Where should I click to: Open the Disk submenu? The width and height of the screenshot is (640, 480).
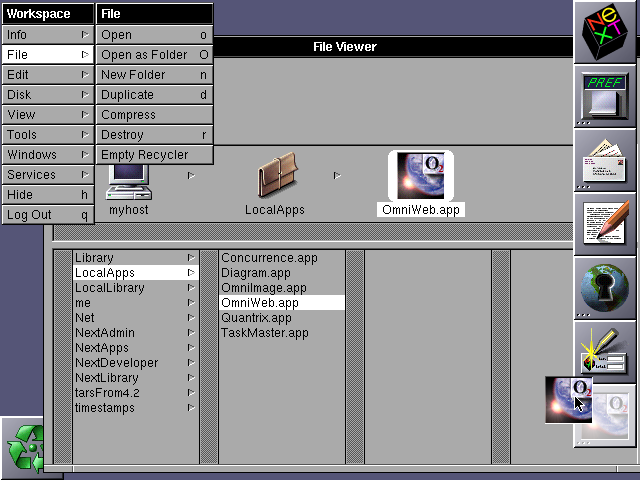click(x=48, y=95)
